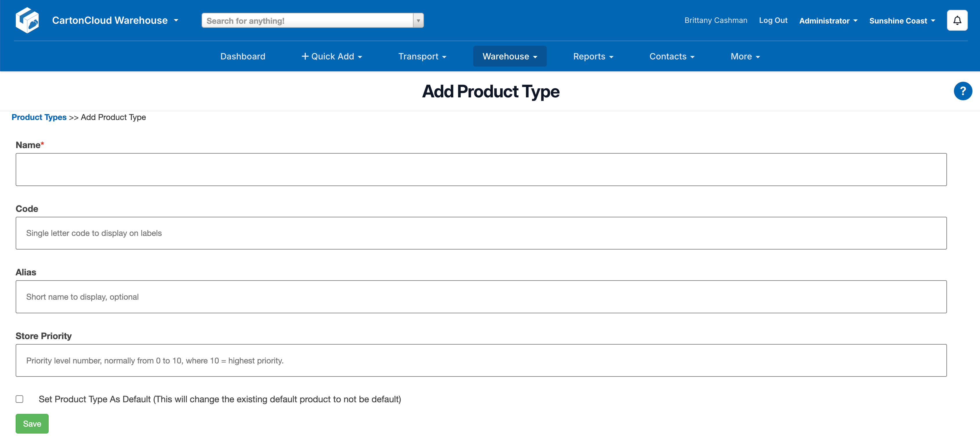Open the Reports menu
This screenshot has height=444, width=980.
pyautogui.click(x=593, y=56)
